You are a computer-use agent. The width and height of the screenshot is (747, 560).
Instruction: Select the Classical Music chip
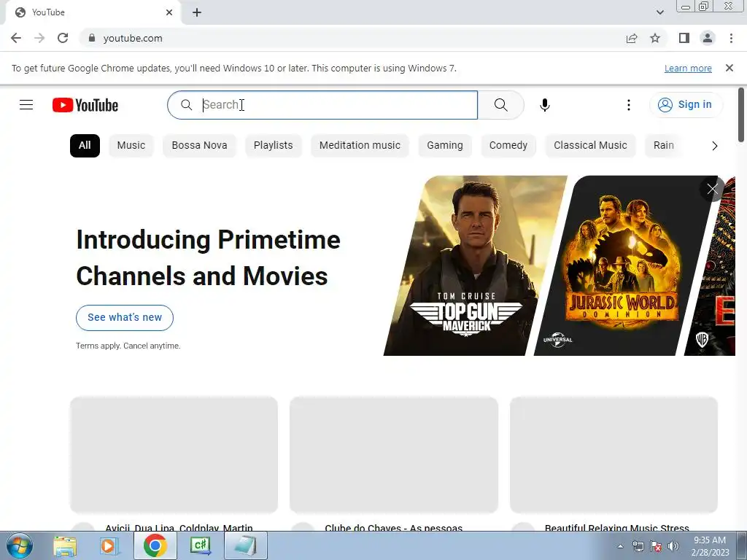(x=590, y=146)
